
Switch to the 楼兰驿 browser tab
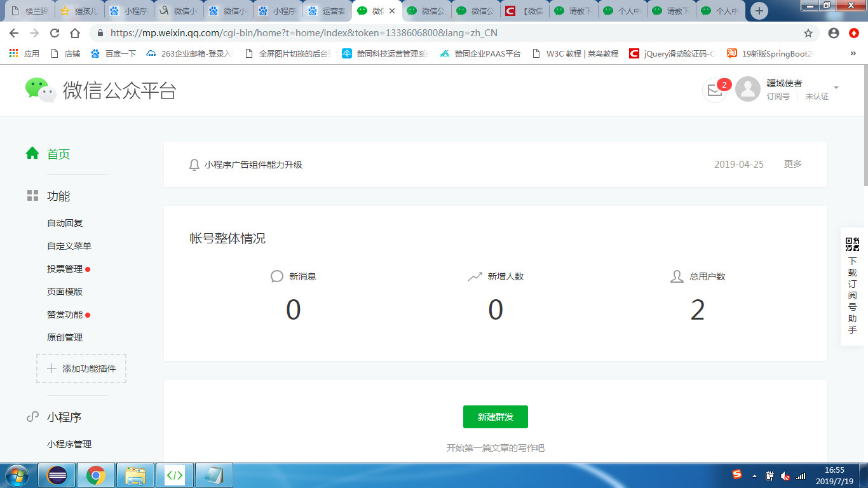coord(29,11)
